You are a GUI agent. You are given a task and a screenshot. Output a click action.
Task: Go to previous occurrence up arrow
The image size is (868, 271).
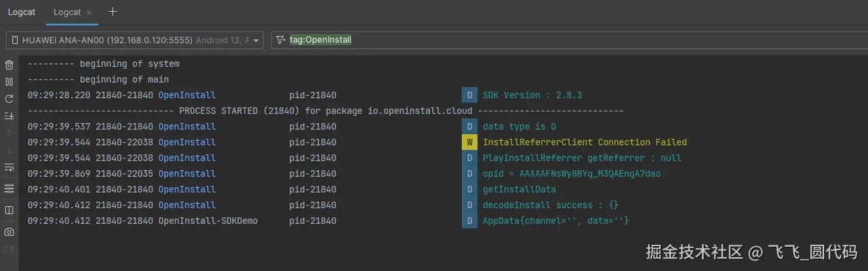9,133
